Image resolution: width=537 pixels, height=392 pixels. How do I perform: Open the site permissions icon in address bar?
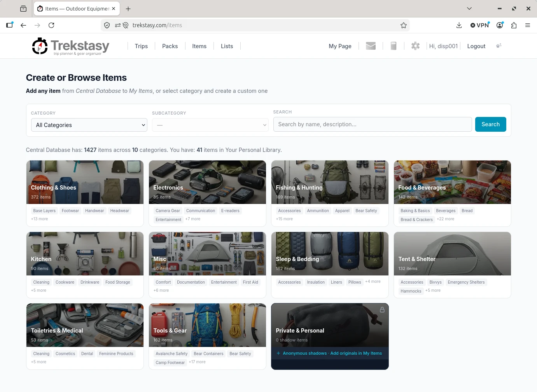[x=118, y=25]
